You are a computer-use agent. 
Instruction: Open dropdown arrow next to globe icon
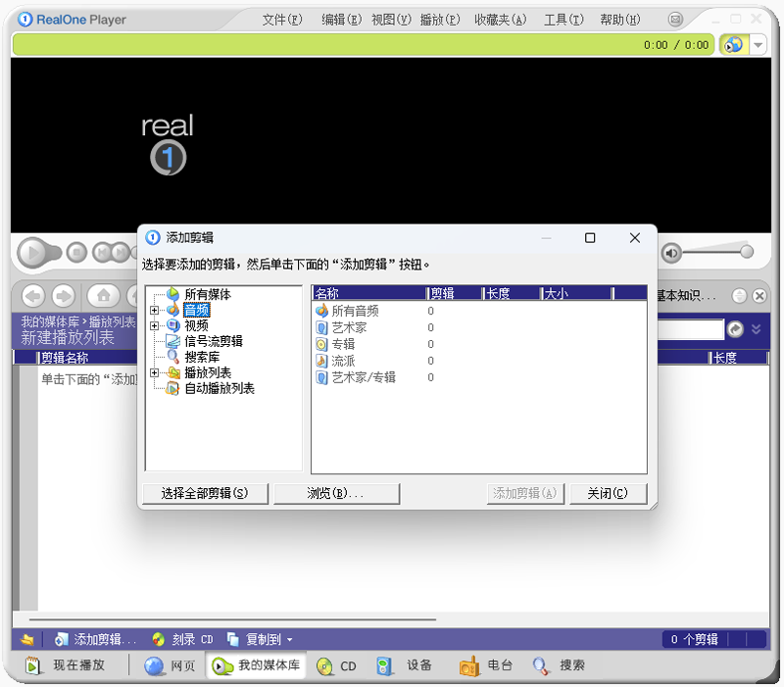point(759,45)
